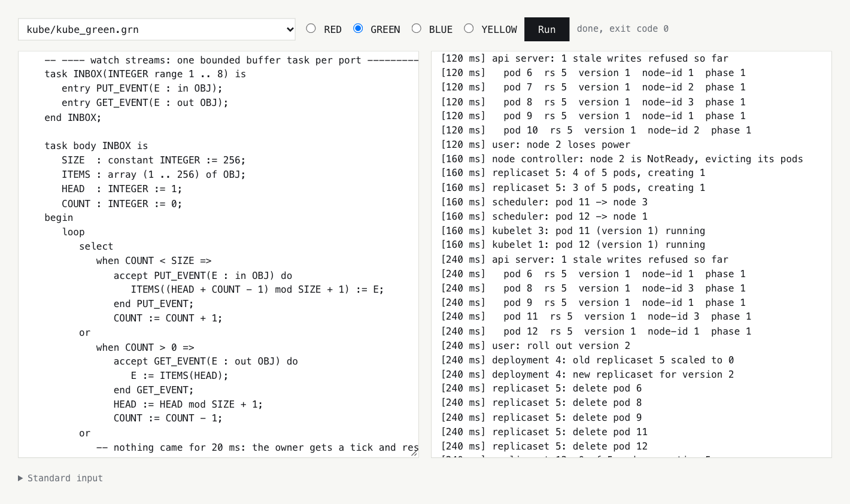Image resolution: width=850 pixels, height=504 pixels.
Task: Click output 'deployment 4: old replicaset 5 scaled to 0'
Action: click(587, 360)
